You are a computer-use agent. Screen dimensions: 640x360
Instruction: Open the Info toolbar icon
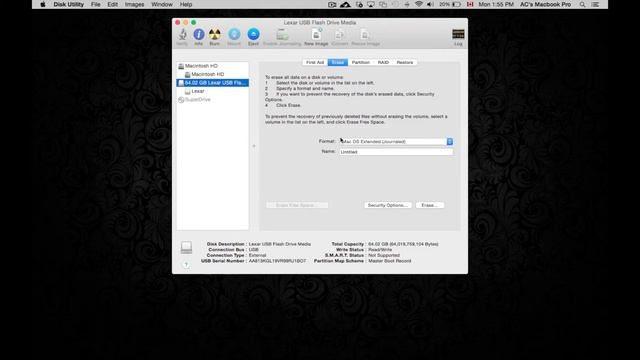click(199, 34)
